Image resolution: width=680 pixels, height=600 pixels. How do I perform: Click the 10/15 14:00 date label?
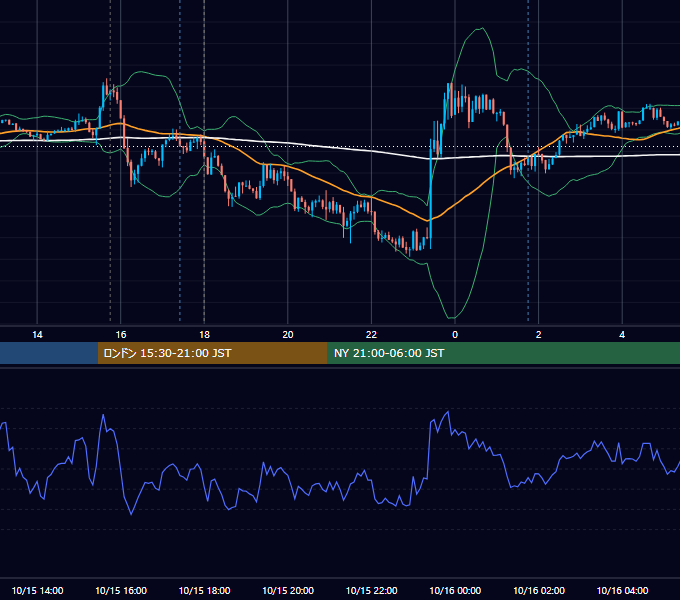pyautogui.click(x=37, y=590)
